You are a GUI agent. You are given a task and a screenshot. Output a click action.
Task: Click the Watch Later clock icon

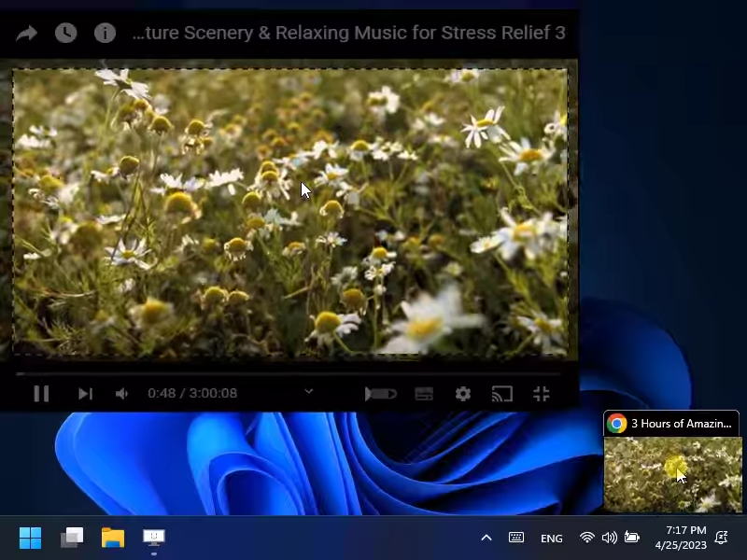click(x=65, y=33)
